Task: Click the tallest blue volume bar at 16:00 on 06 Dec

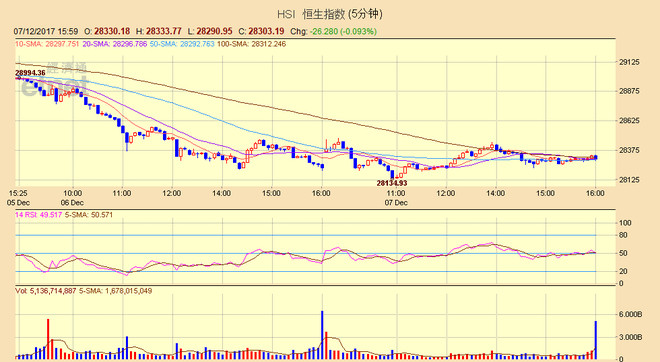Action: (322, 335)
